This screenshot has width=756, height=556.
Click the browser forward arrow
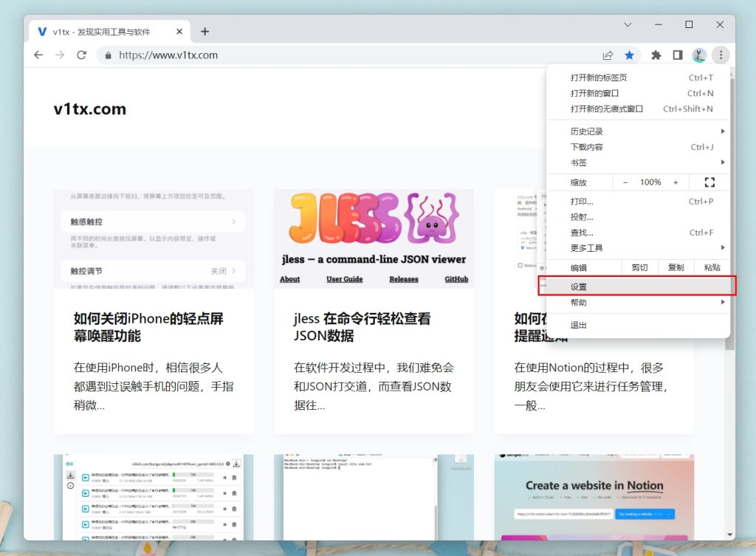[60, 55]
